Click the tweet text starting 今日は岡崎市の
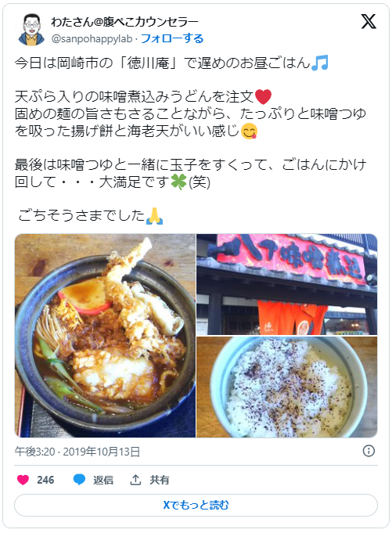This screenshot has height=533, width=392. click(172, 63)
